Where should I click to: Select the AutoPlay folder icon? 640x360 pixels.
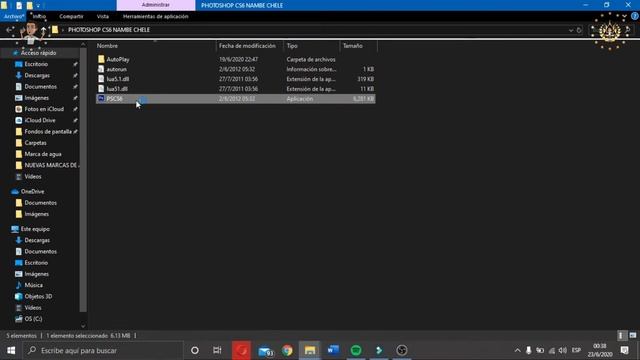point(101,59)
